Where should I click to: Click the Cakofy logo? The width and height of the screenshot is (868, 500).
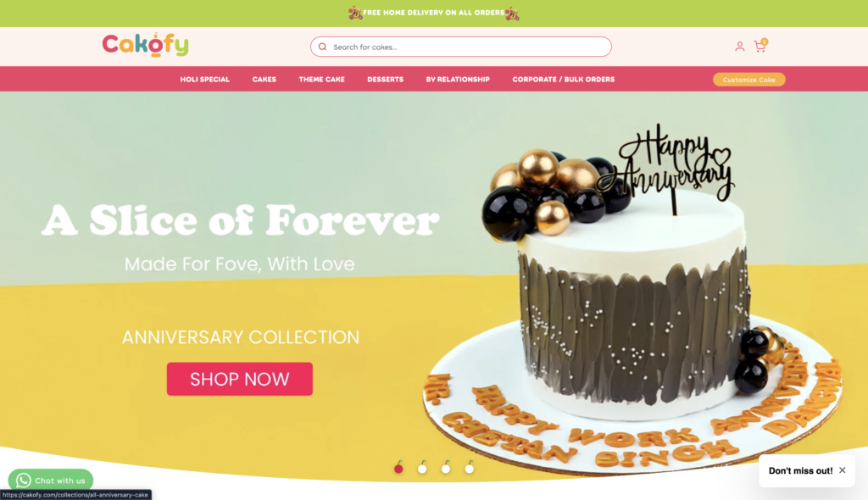point(145,45)
